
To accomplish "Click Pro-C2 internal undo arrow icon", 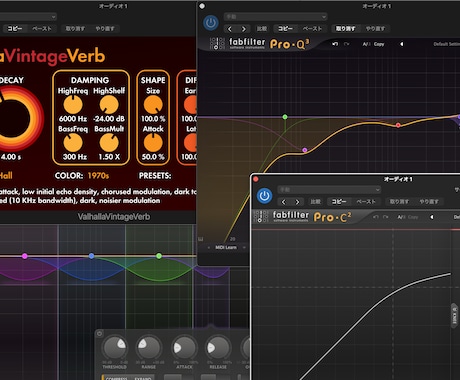I will 376,217.
